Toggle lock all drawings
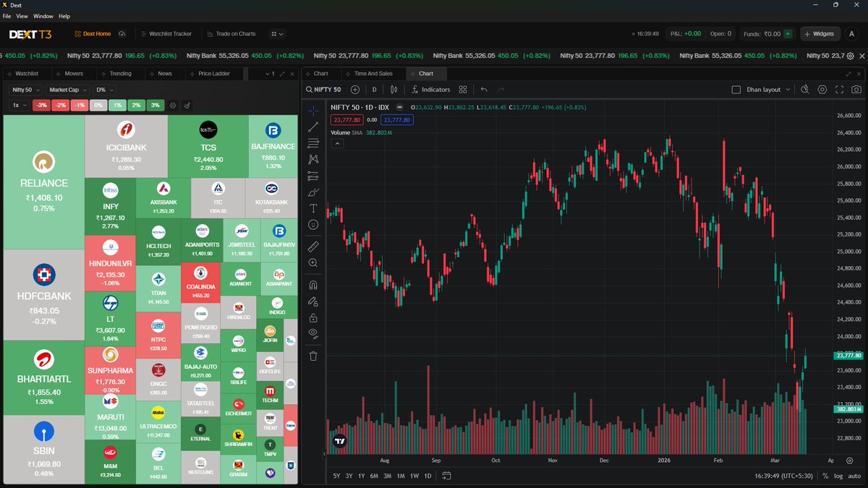Viewport: 868px width, 488px height. tap(313, 318)
